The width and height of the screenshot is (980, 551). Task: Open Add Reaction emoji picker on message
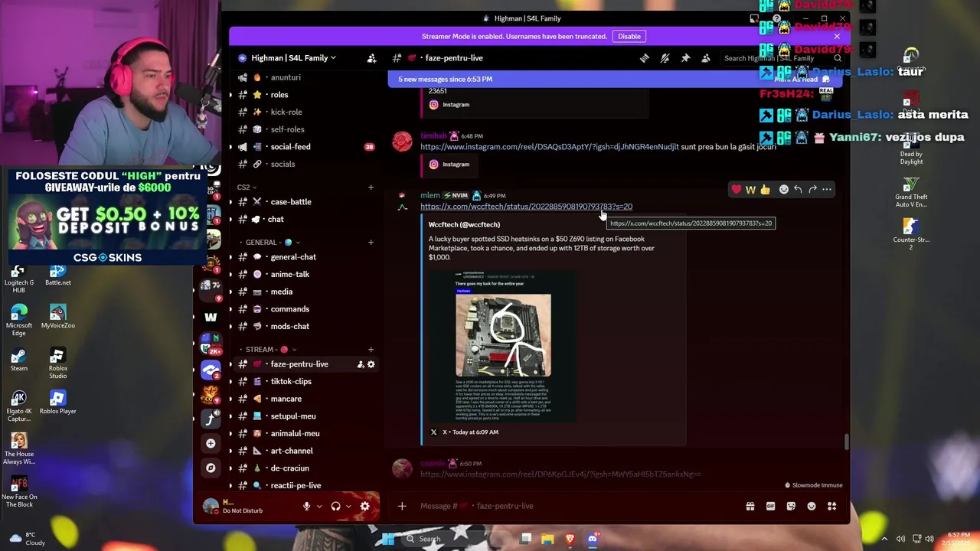(783, 189)
